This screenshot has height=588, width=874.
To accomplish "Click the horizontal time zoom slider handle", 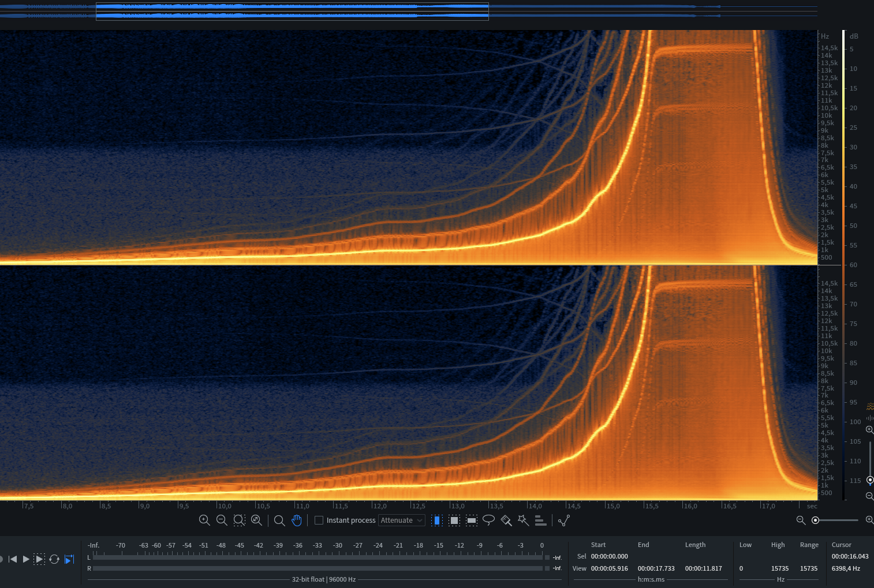I will coord(815,520).
